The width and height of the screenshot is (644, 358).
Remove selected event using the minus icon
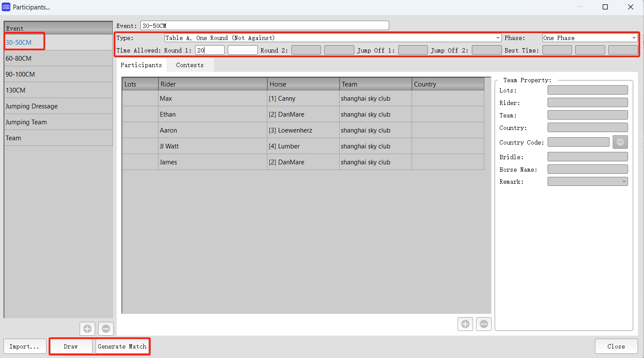point(106,328)
